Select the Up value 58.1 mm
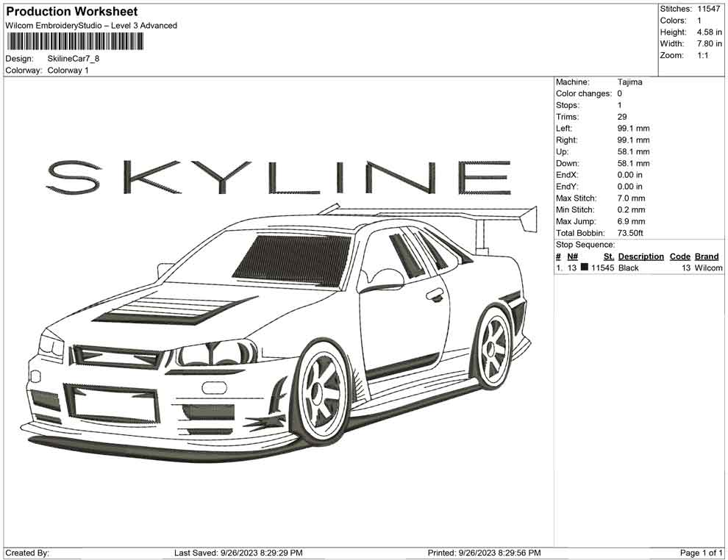 (633, 151)
